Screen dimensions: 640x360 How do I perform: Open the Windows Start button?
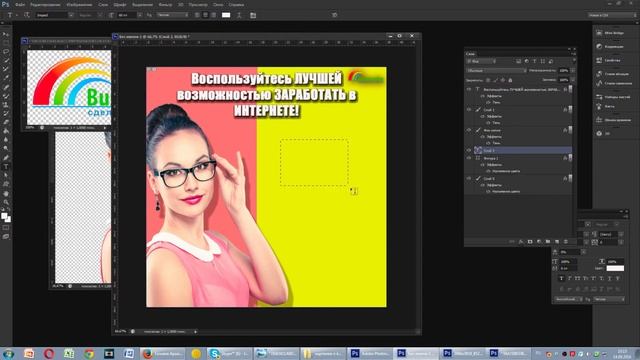point(8,353)
